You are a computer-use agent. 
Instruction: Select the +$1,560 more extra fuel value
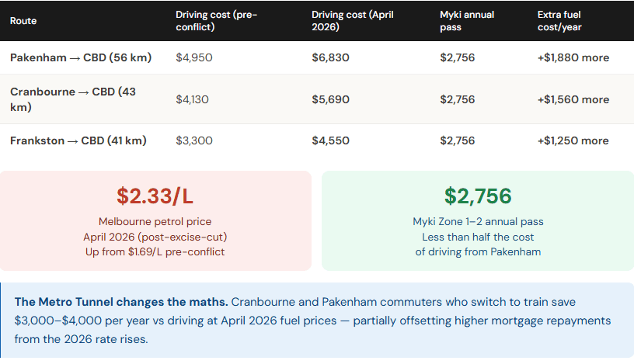pos(573,99)
